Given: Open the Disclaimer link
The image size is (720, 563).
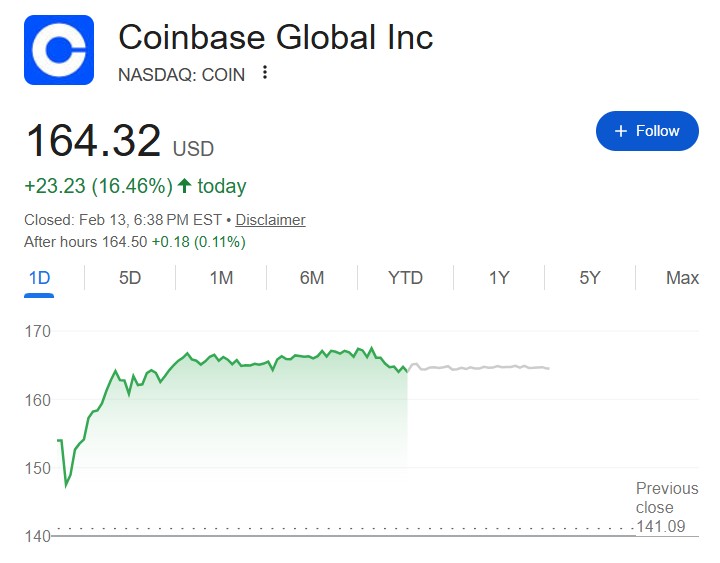Looking at the screenshot, I should (x=270, y=220).
